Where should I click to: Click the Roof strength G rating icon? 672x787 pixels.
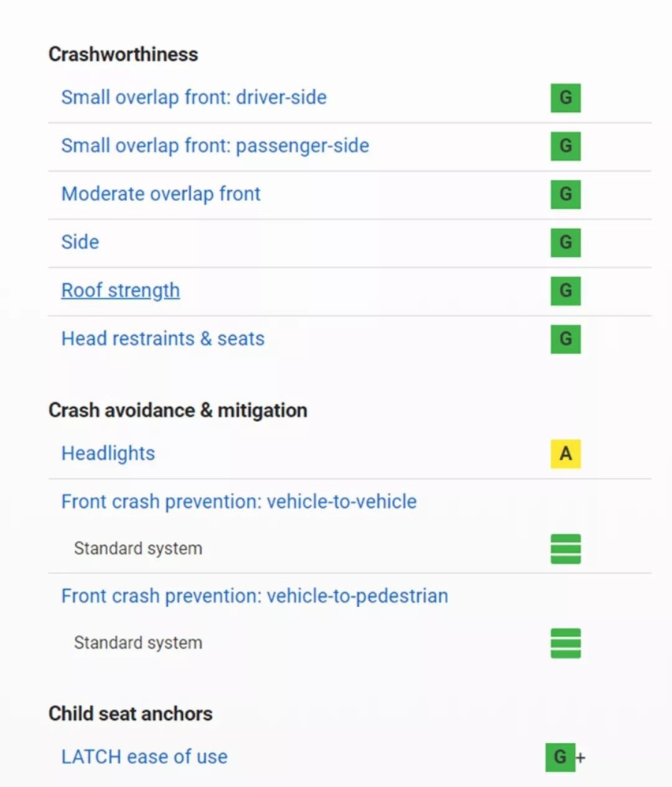[x=566, y=291]
